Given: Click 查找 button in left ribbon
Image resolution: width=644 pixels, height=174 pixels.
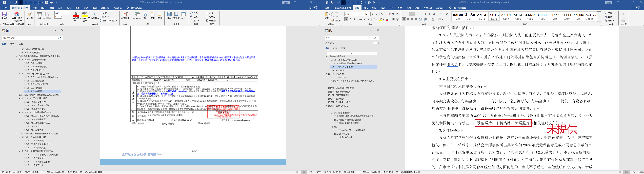Looking at the screenshot, I should coord(194,13).
